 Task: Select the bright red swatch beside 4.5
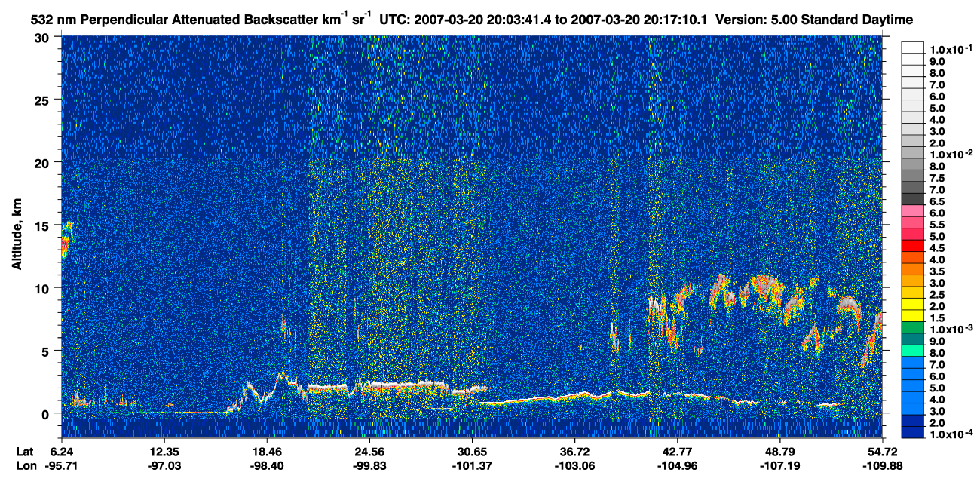click(912, 246)
